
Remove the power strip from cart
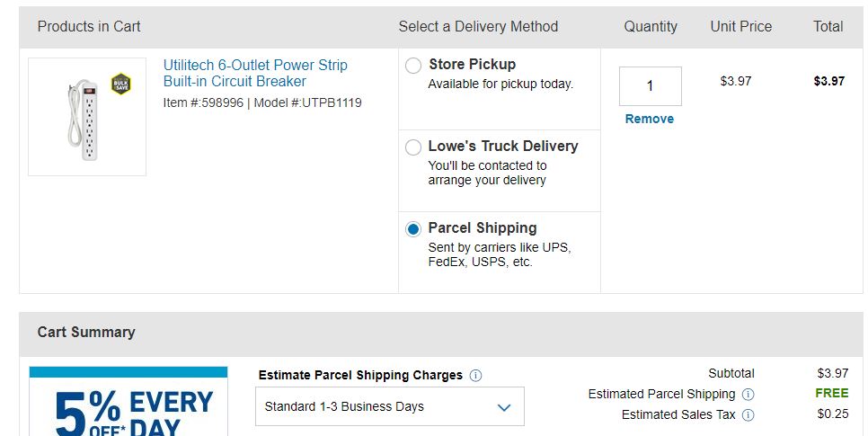649,119
